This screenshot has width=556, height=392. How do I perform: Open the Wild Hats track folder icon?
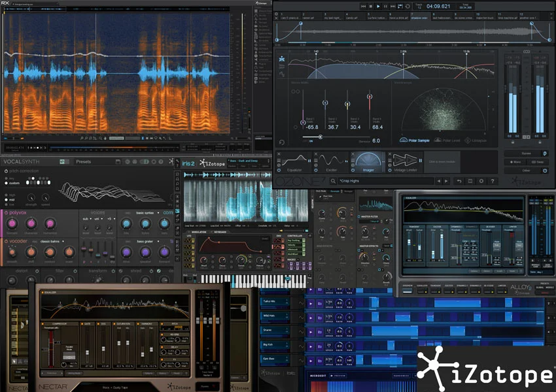coord(320,318)
